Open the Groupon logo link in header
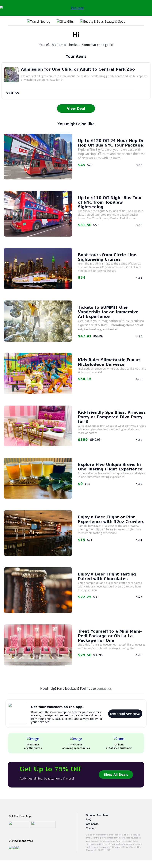 tap(77, 8)
